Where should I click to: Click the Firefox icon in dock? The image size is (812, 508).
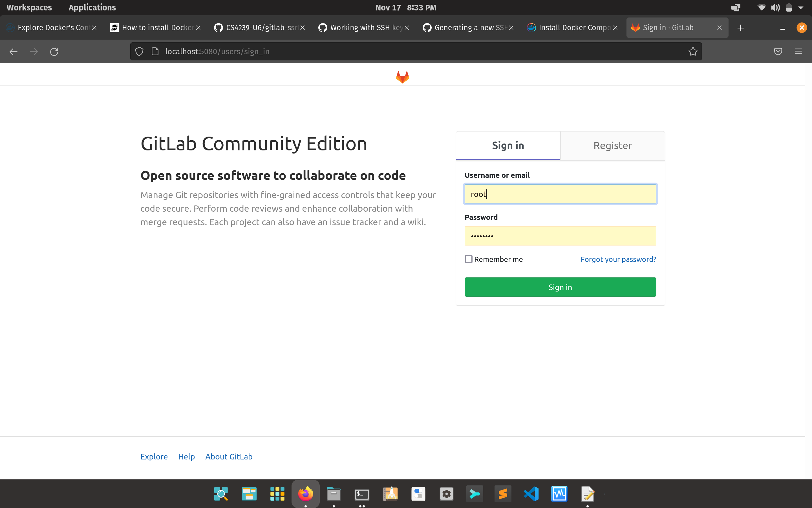coord(305,494)
